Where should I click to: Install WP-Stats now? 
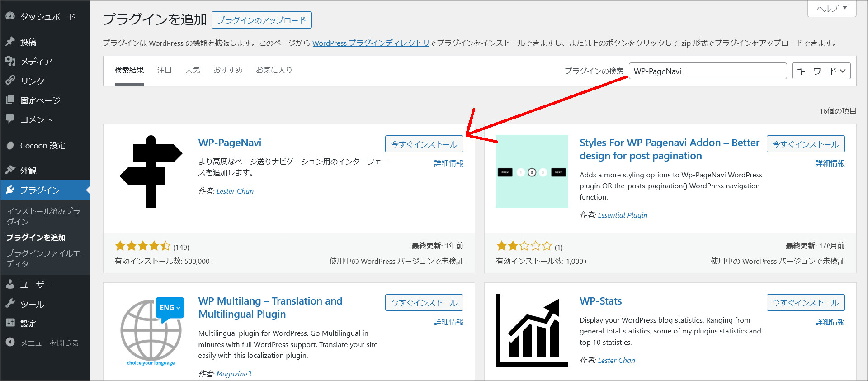[806, 302]
